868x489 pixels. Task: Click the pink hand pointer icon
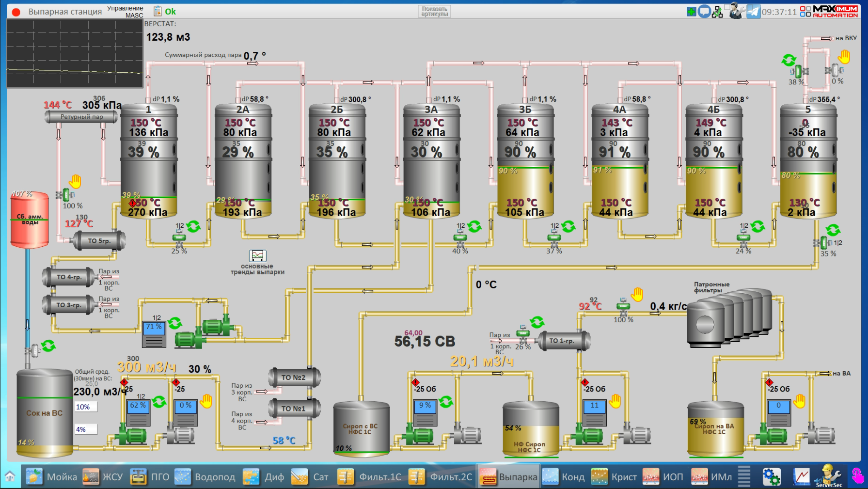pyautogui.click(x=857, y=477)
